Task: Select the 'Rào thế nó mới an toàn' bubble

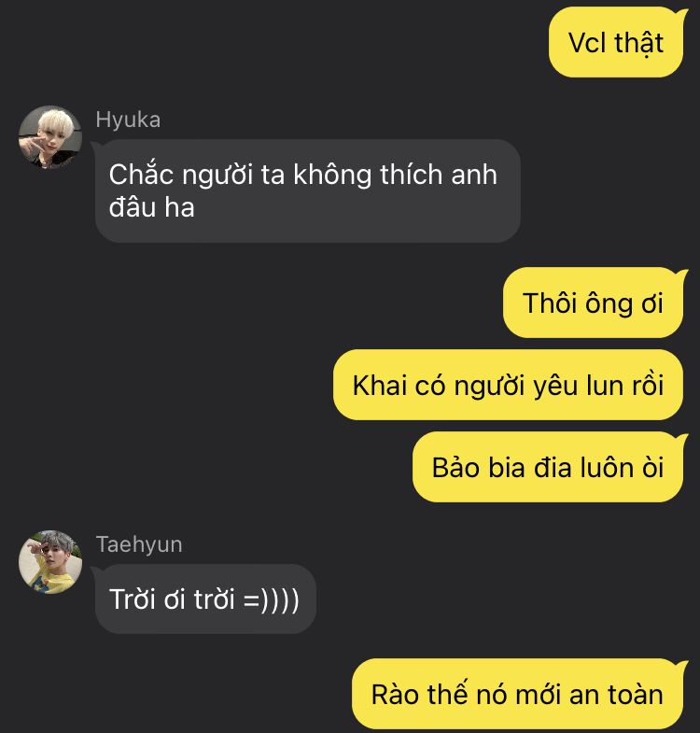Action: pos(517,694)
